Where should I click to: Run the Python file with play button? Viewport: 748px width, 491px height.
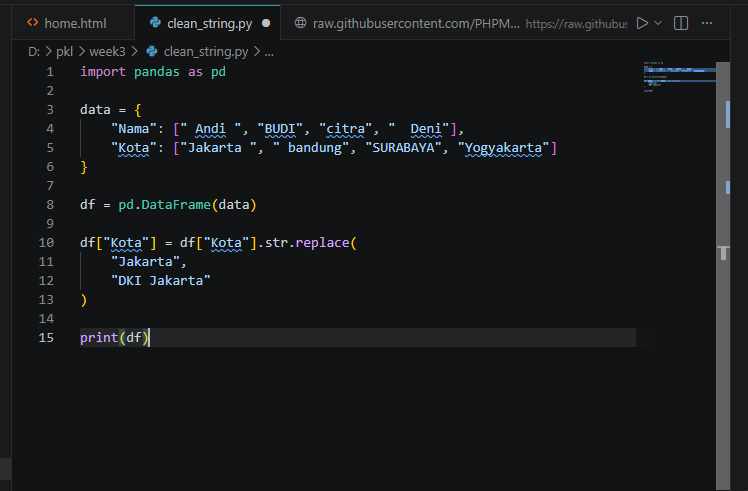coord(643,23)
